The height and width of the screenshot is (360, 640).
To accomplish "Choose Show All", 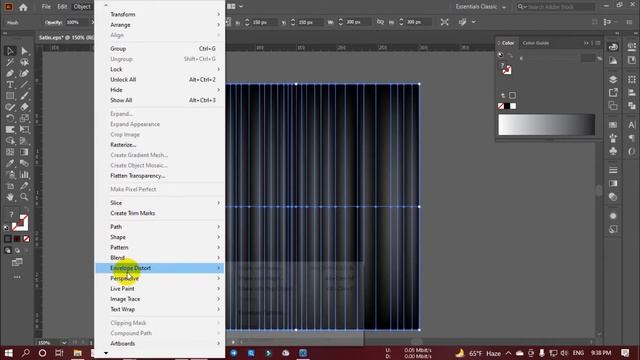I will 160,100.
